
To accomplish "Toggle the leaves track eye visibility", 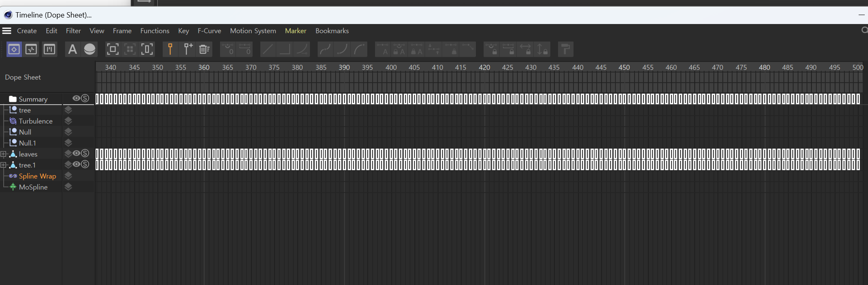I will coord(76,153).
